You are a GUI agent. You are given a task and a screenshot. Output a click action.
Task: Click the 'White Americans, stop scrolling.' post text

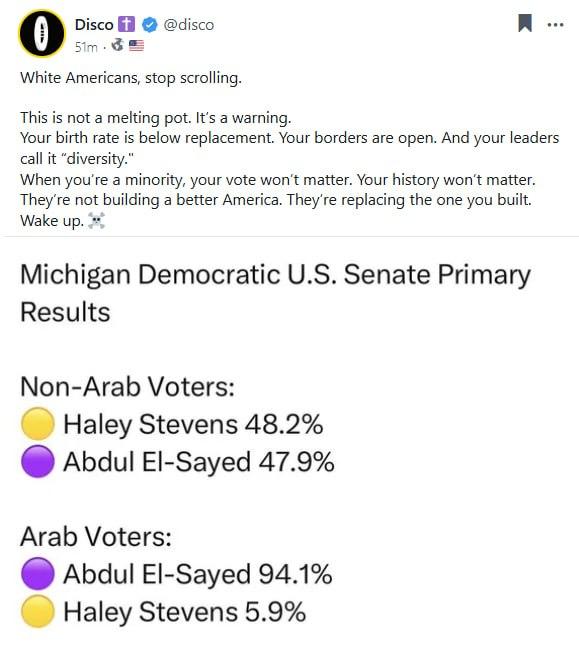(131, 78)
